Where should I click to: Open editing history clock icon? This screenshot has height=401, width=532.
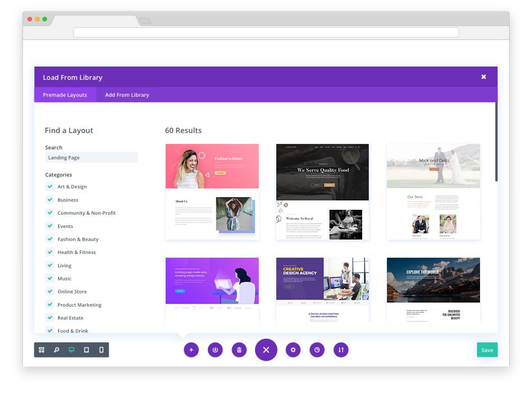tap(317, 350)
